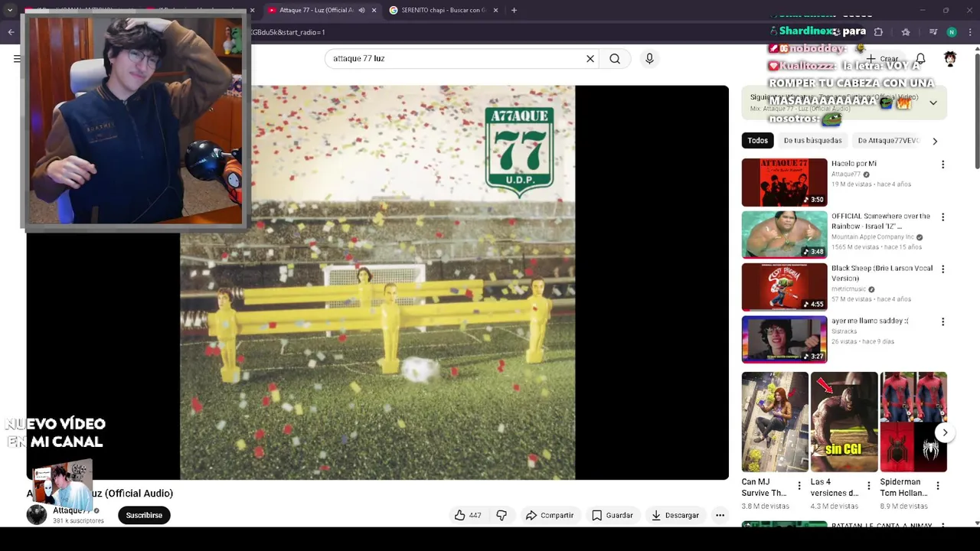Click the Guardar button
The image size is (980, 551).
click(x=612, y=516)
